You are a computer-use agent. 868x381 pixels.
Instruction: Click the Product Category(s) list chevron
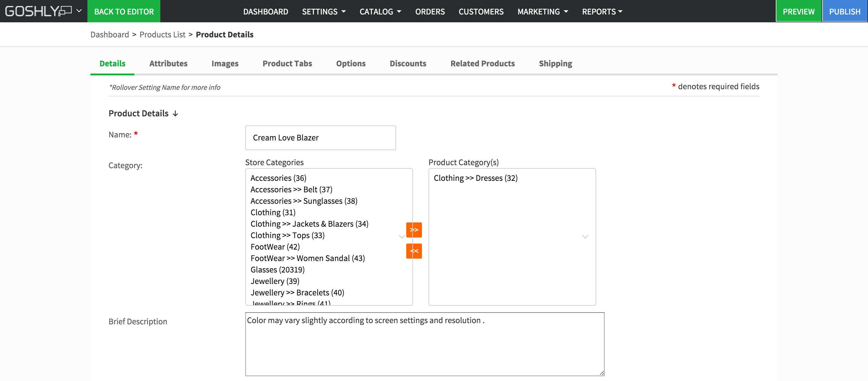[x=585, y=237]
